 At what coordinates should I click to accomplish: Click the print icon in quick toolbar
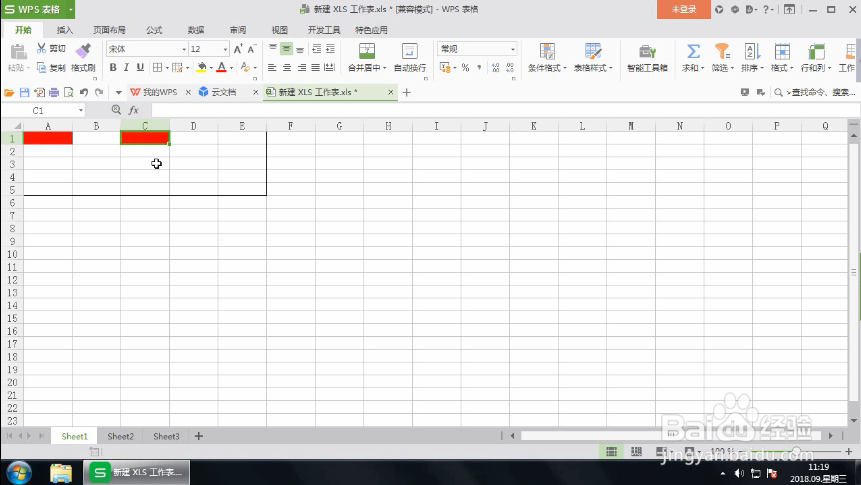pyautogui.click(x=54, y=92)
